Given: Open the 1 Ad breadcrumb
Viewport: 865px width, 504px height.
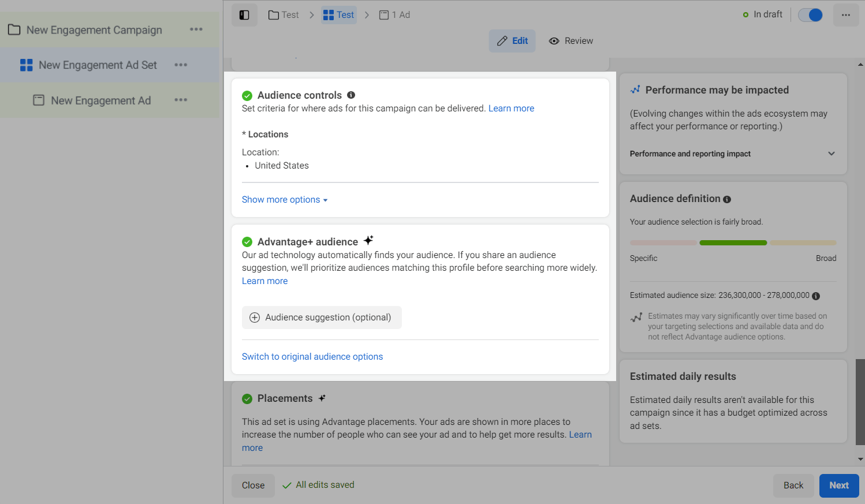Looking at the screenshot, I should pos(395,15).
